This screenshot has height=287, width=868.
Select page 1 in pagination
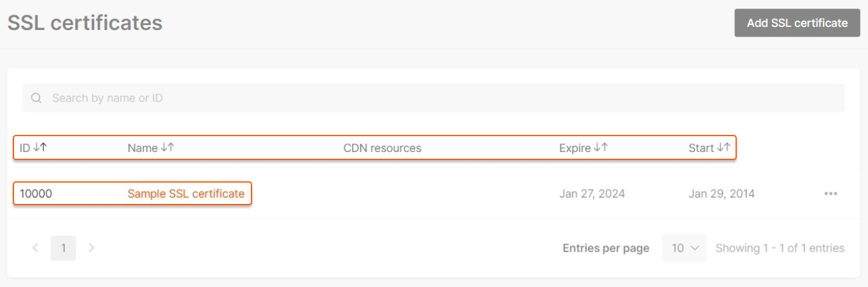click(63, 249)
